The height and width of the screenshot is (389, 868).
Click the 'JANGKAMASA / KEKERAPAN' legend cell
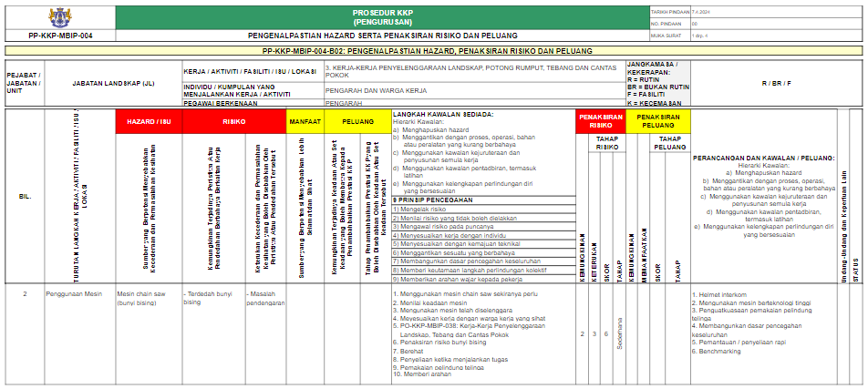coord(658,83)
